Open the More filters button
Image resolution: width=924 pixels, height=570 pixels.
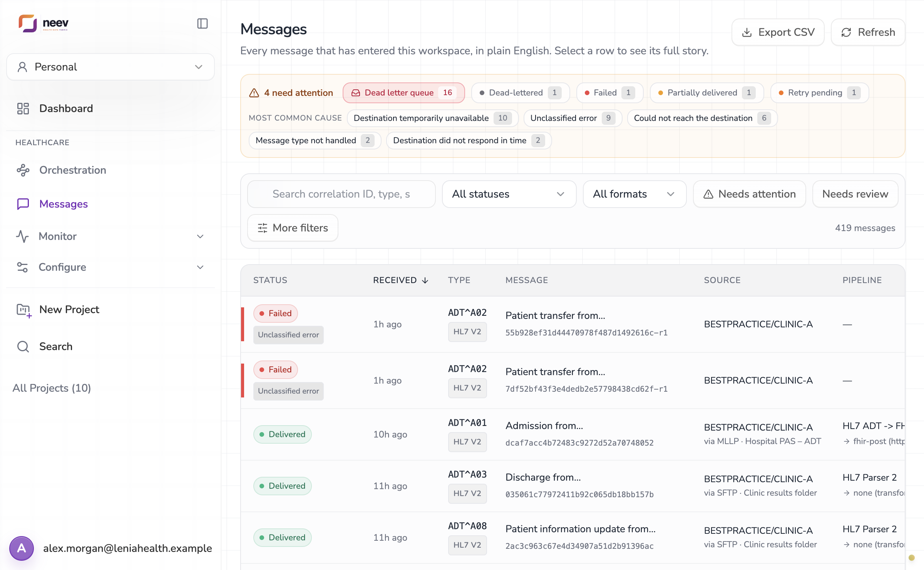(293, 228)
